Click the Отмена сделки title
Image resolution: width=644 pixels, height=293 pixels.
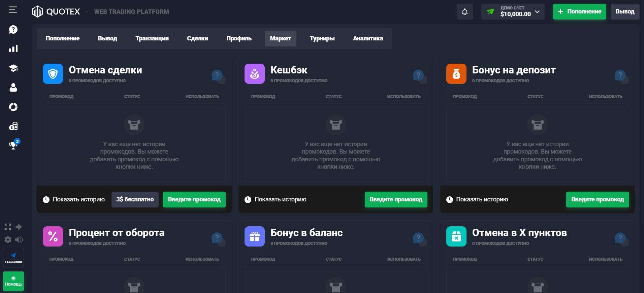pyautogui.click(x=105, y=70)
